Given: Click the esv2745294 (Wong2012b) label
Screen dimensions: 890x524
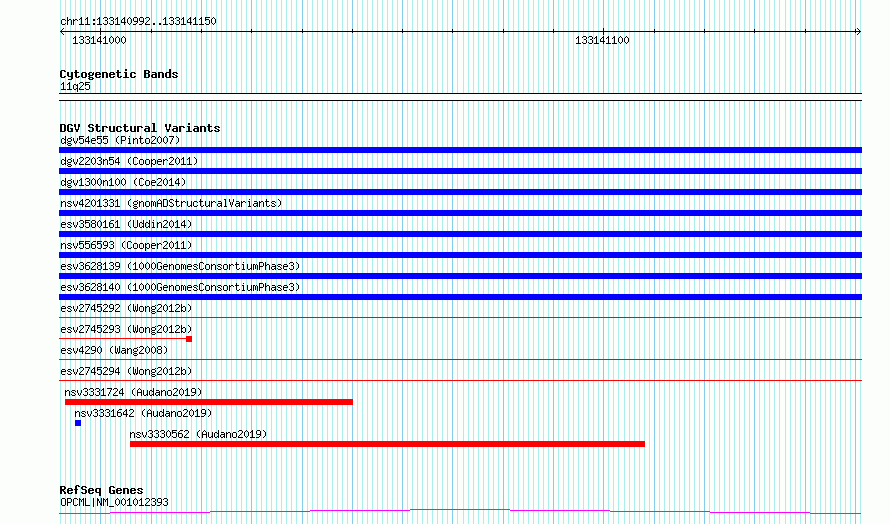Looking at the screenshot, I should click(126, 371).
